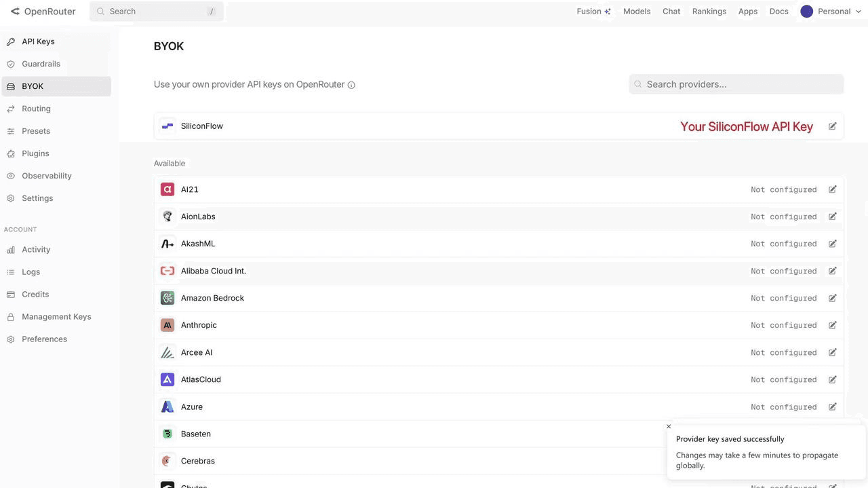Open Settings in the sidebar
Screen dimensions: 868x488
56,198
